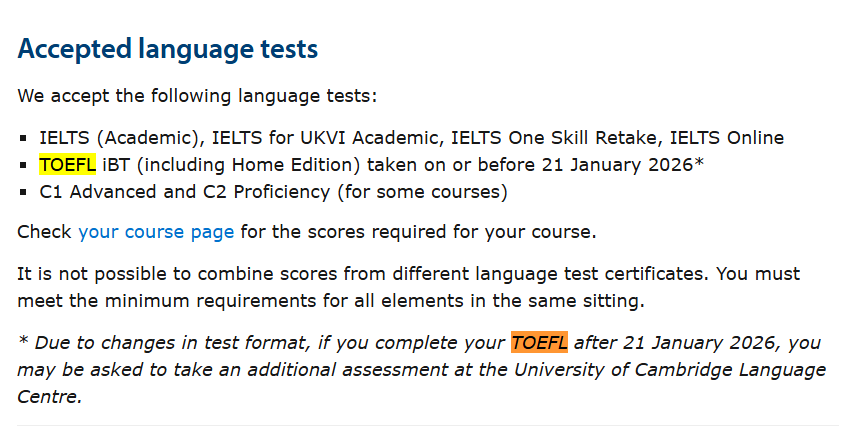Click the "(for some courses)" text
Image resolution: width=864 pixels, height=426 pixels.
pyautogui.click(x=423, y=191)
